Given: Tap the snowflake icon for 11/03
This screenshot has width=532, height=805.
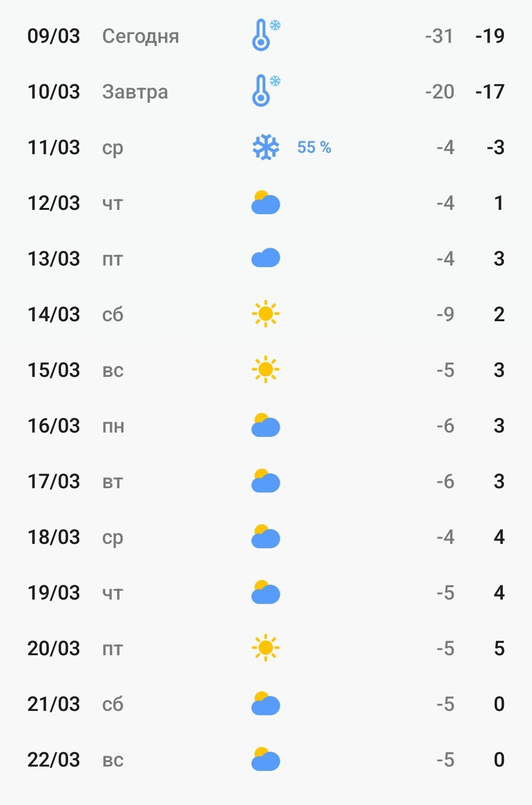Looking at the screenshot, I should coord(266,147).
